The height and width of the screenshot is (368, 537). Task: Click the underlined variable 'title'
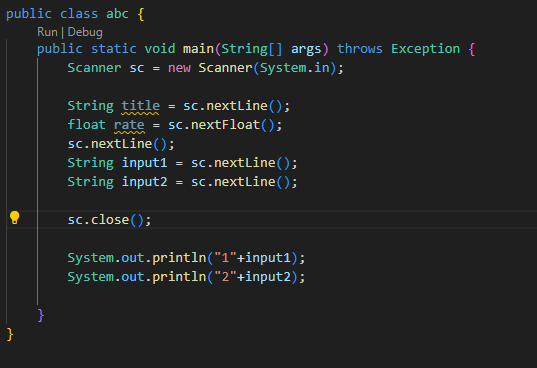point(140,106)
